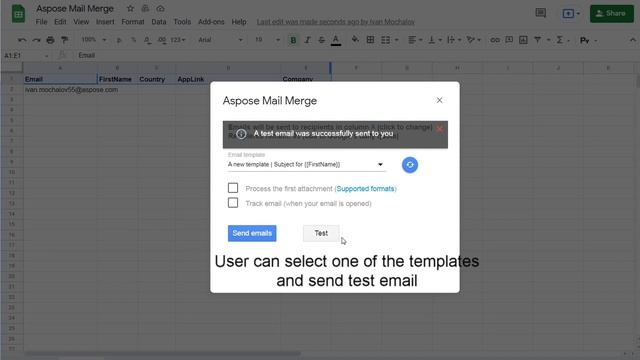The width and height of the screenshot is (640, 360).
Task: Close the Aspose Mail Merge dialog
Action: click(439, 100)
